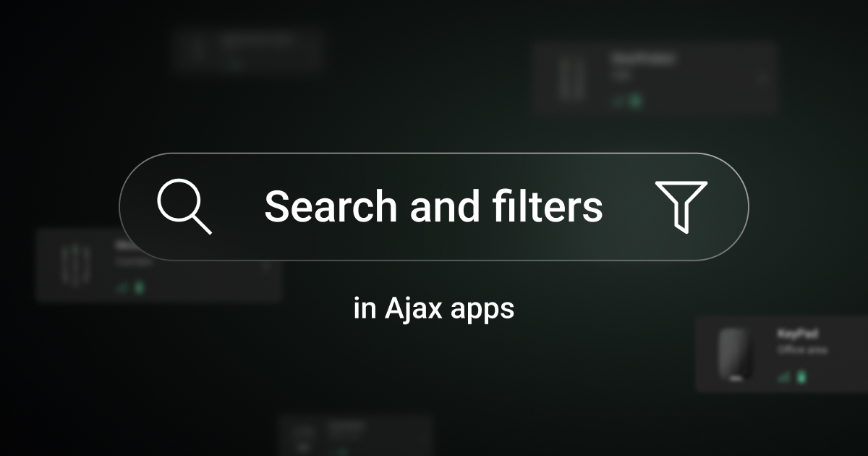868x456 pixels.
Task: Click battery icon on left blurred card
Action: (x=139, y=287)
